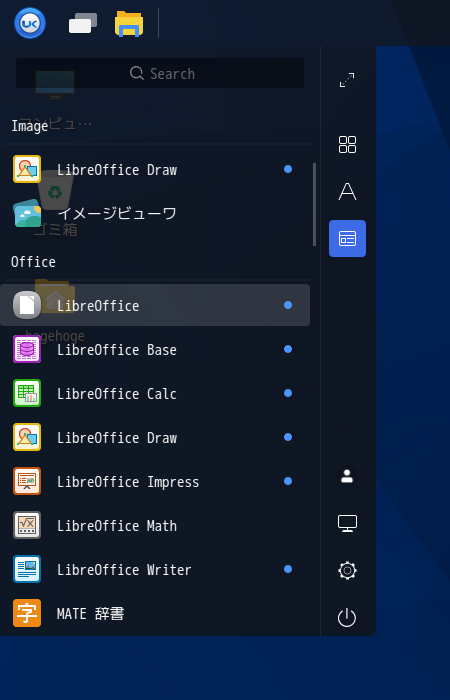This screenshot has width=450, height=700.
Task: Select the function category view
Action: point(347,238)
